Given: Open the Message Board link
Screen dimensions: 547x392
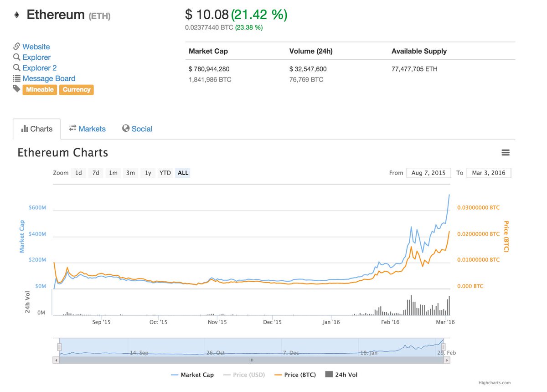Looking at the screenshot, I should tap(49, 78).
